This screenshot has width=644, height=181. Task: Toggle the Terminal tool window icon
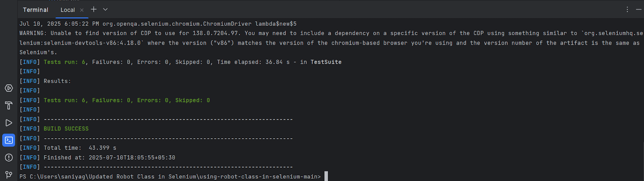[8, 140]
